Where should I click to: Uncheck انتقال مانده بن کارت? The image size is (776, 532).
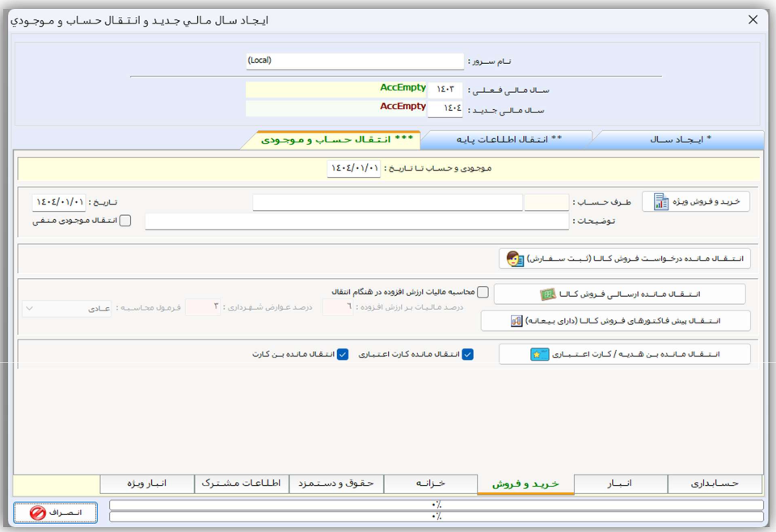point(343,354)
